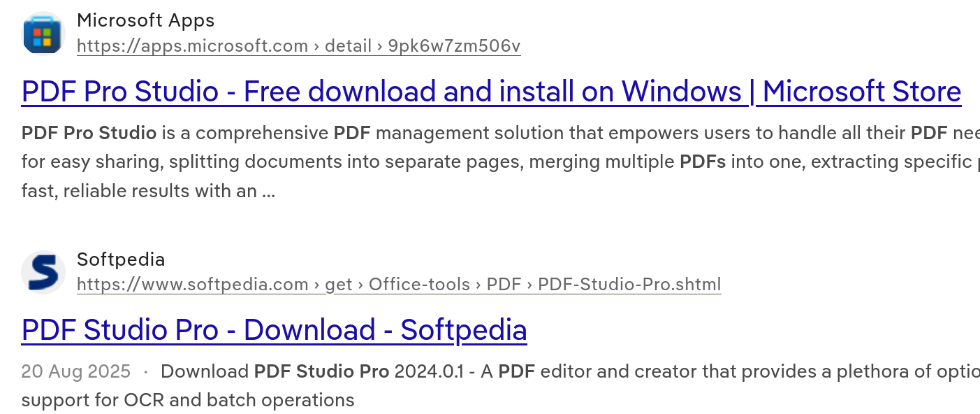Click the "detail" breadcrumb in Microsoft URL
Screen dimensions: 980x414
point(348,46)
